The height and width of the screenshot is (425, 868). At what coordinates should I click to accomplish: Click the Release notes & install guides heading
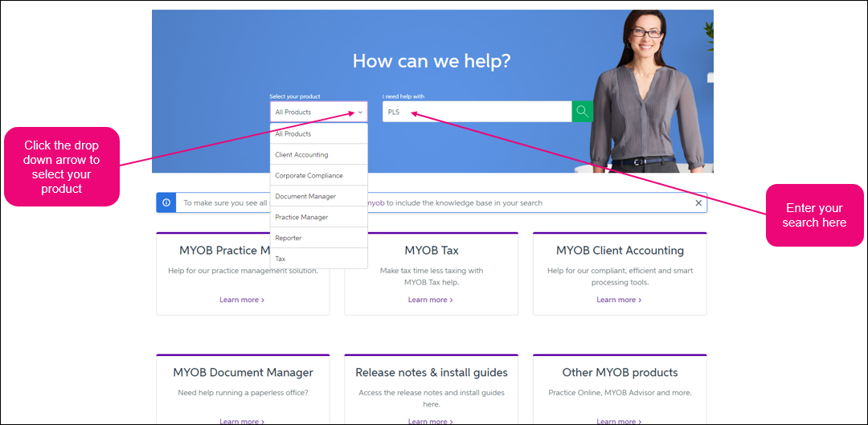coord(432,373)
